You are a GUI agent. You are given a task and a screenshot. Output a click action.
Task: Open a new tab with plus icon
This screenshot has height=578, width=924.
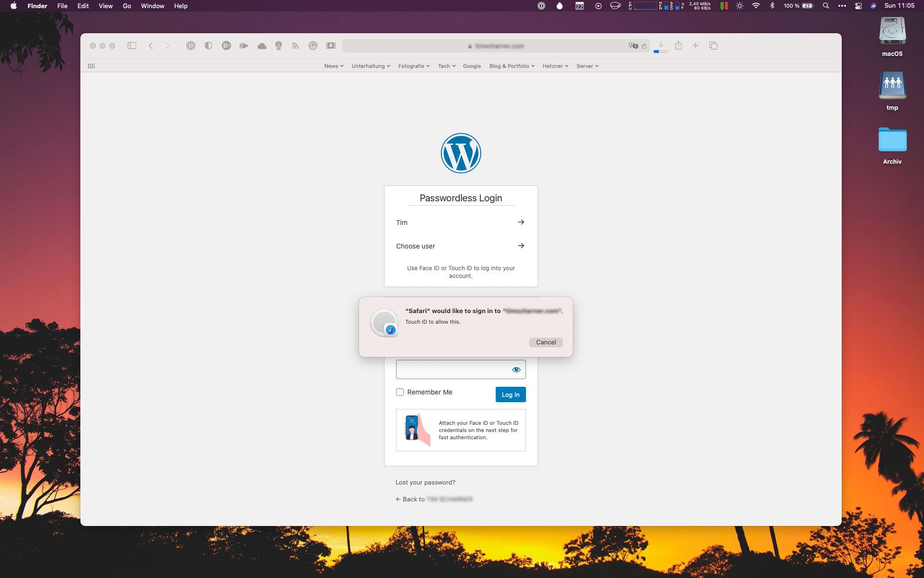(x=695, y=45)
